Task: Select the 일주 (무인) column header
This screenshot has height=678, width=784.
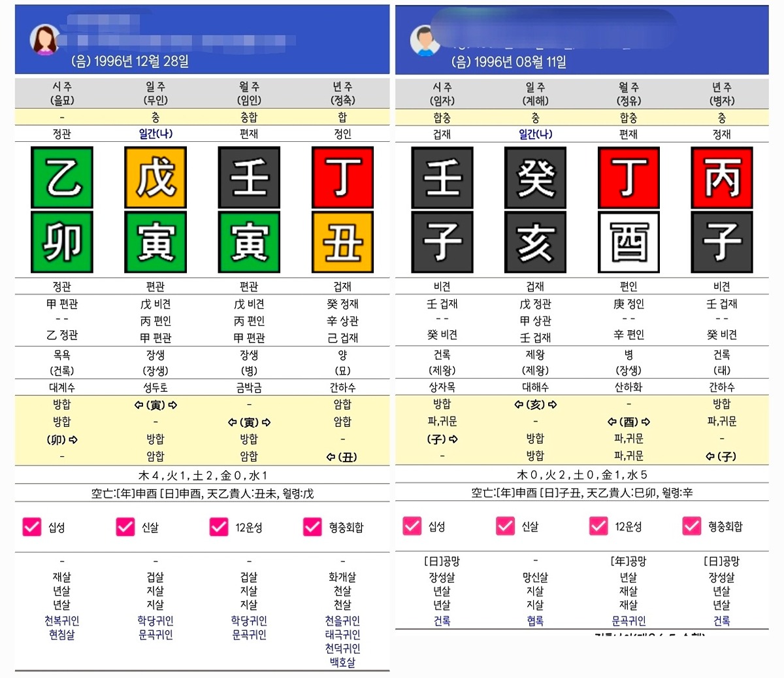Action: [x=155, y=93]
